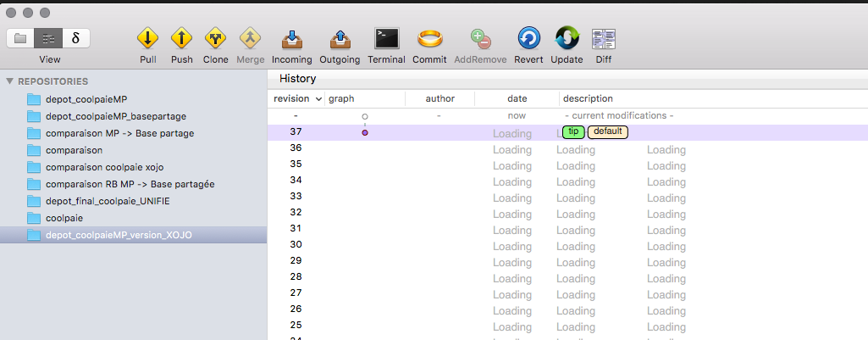Viewport: 868px width, 340px height.
Task: Click the description column header
Action: pyautogui.click(x=588, y=98)
